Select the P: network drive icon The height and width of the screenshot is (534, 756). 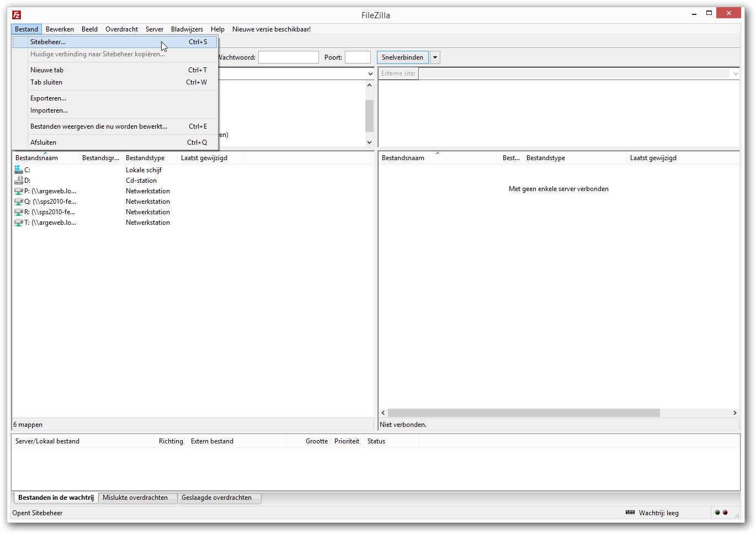point(19,191)
